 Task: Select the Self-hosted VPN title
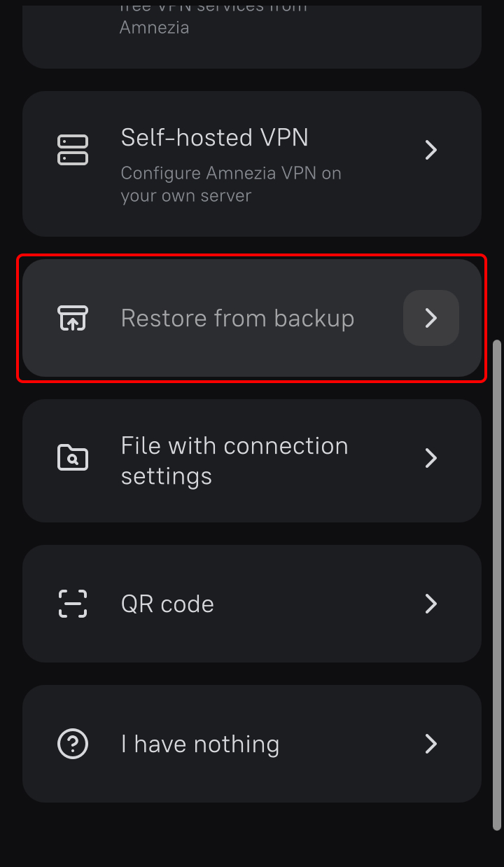click(214, 137)
